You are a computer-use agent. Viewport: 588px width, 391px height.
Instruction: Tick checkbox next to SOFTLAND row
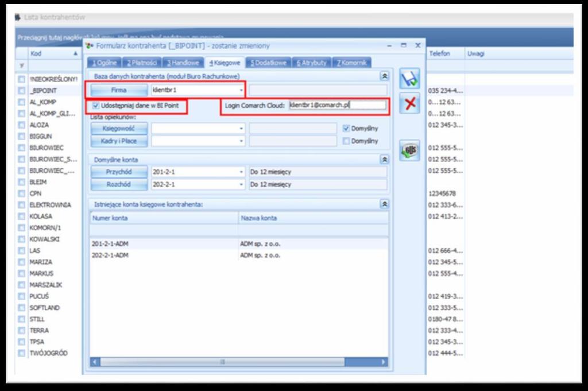coord(22,308)
